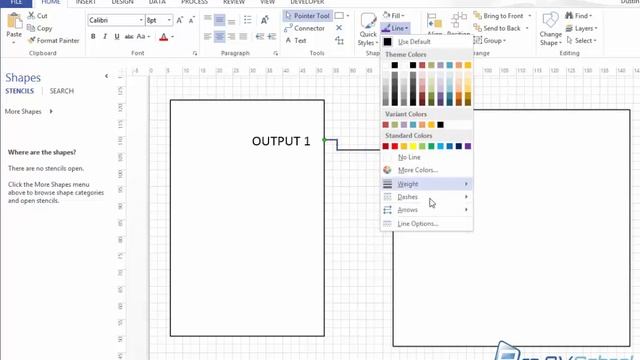Pick the black variant color swatch
Image resolution: width=640 pixels, height=360 pixels.
(x=440, y=125)
